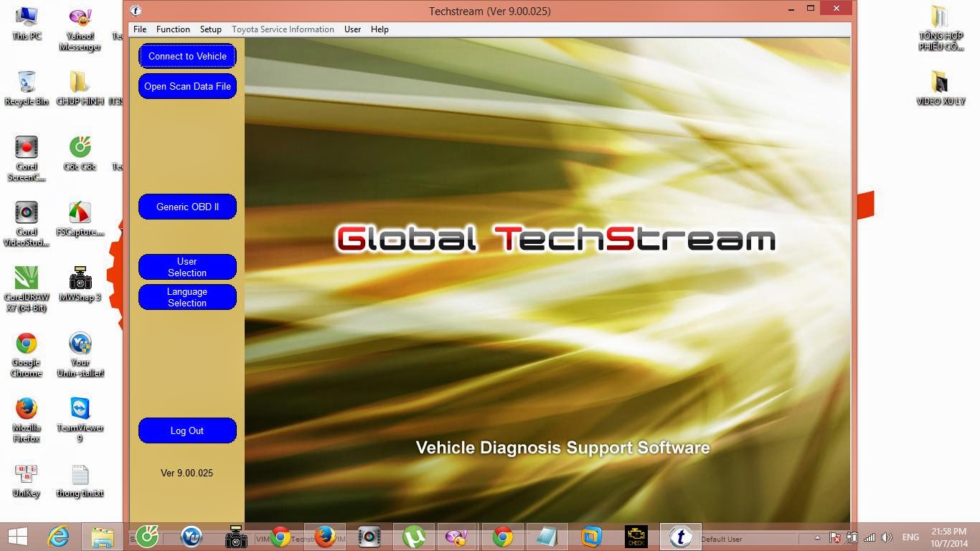Open the clock showing 21:58 PM

(950, 537)
